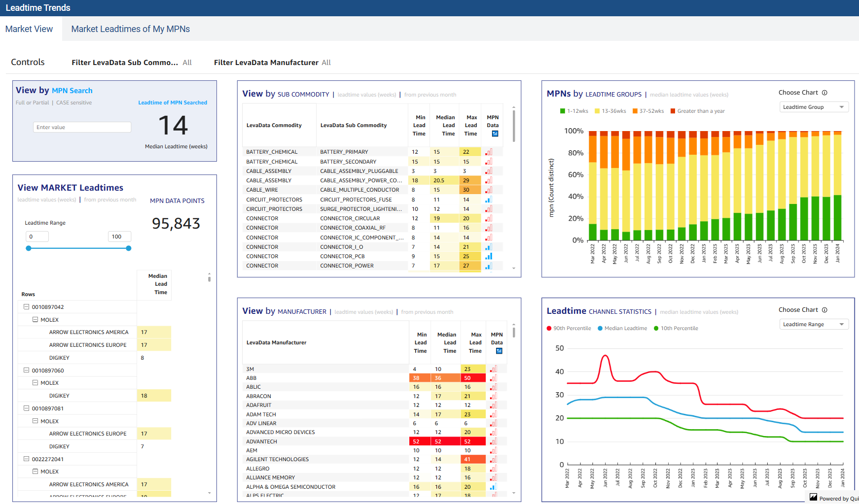
Task: Open the Leadtime Range chart dropdown
Action: coord(814,324)
